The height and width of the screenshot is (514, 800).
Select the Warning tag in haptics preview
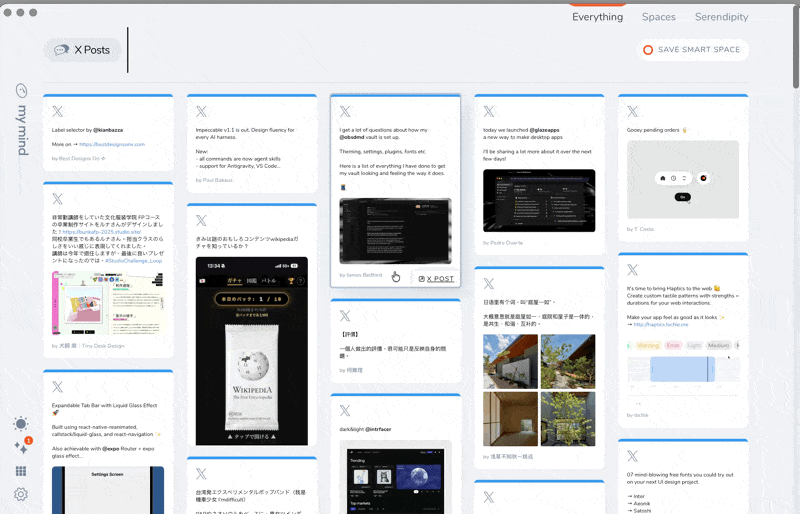point(648,346)
